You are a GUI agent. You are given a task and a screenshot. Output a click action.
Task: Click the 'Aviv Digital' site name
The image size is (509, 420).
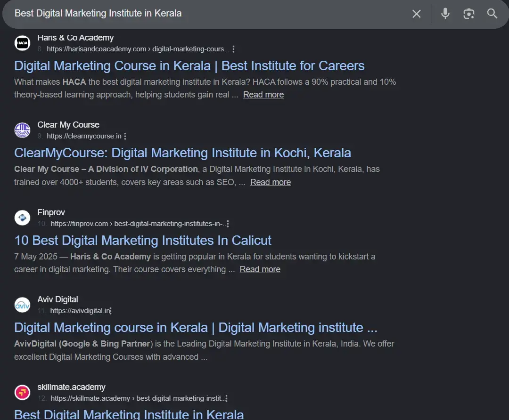57,299
